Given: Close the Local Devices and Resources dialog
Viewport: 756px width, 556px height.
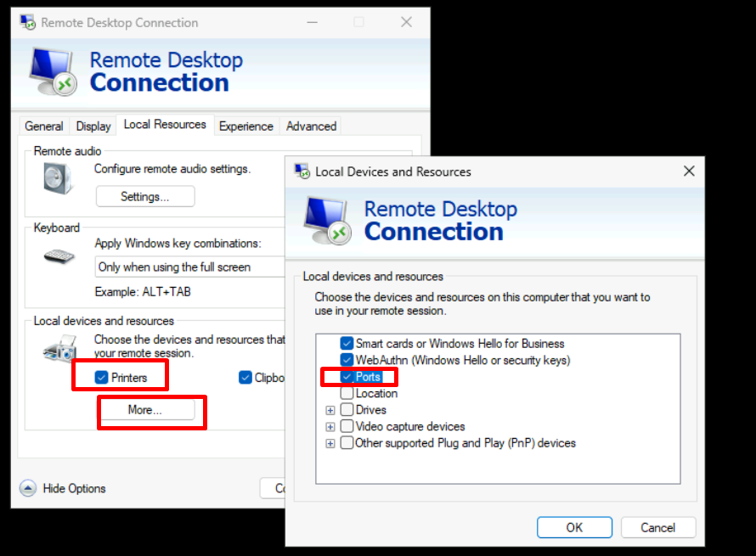Looking at the screenshot, I should click(689, 171).
